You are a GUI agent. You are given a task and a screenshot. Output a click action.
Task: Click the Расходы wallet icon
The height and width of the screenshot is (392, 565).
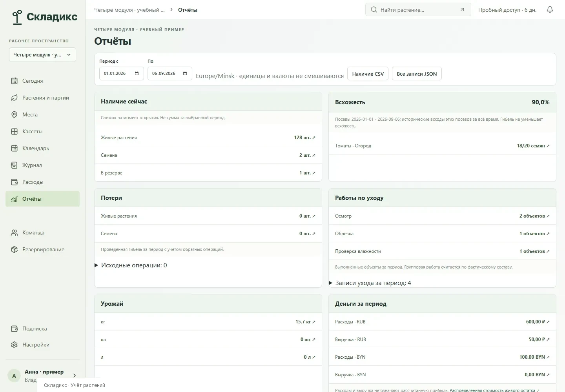click(x=15, y=182)
